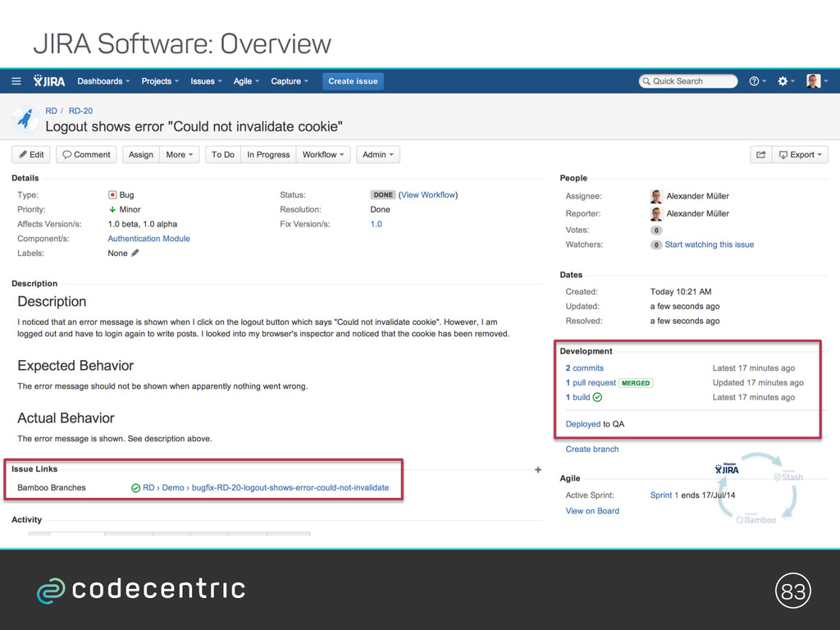Image resolution: width=840 pixels, height=630 pixels.
Task: Open the hamburger sidebar menu icon
Action: [16, 81]
